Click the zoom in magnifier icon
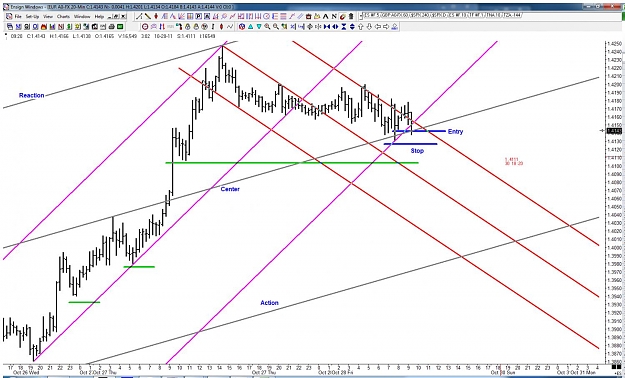 [x=267, y=27]
